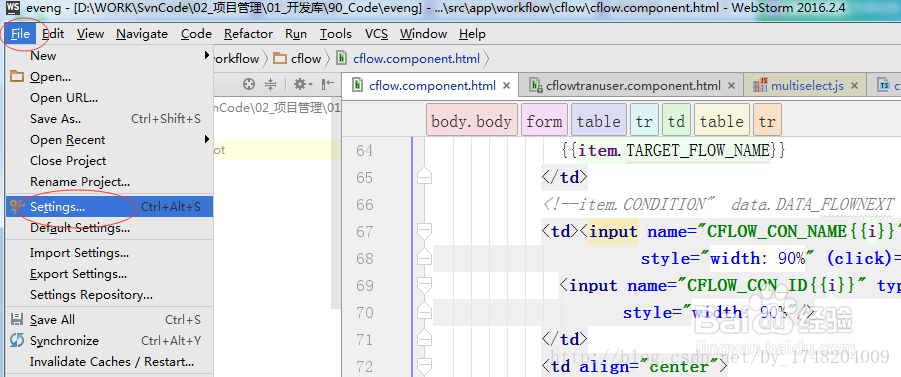Toggle code fold at line 68
This screenshot has height=377, width=901.
coord(425,257)
